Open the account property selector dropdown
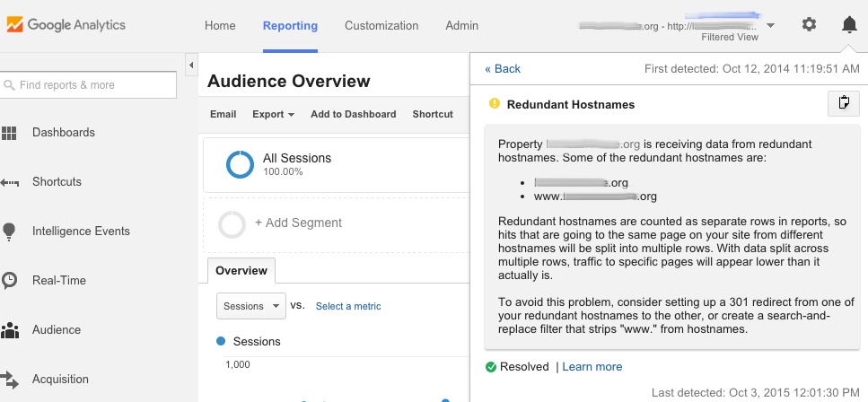Viewport: 868px width, 402px height. (x=770, y=26)
